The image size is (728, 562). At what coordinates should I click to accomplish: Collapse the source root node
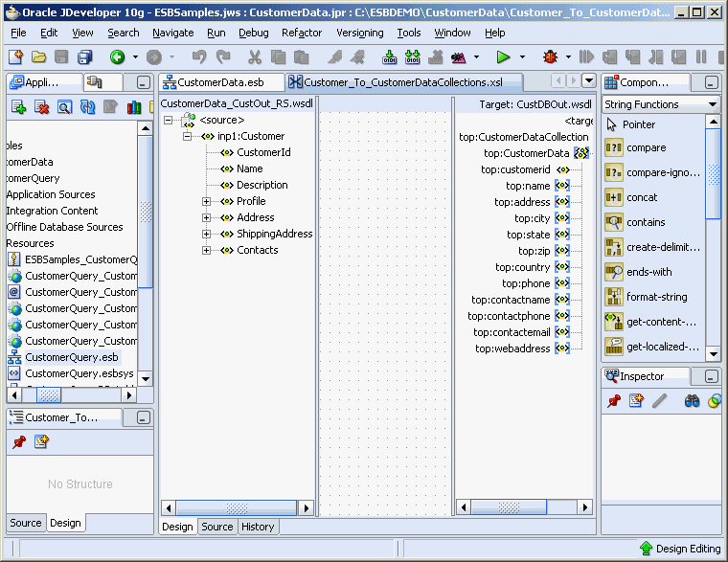(x=168, y=121)
